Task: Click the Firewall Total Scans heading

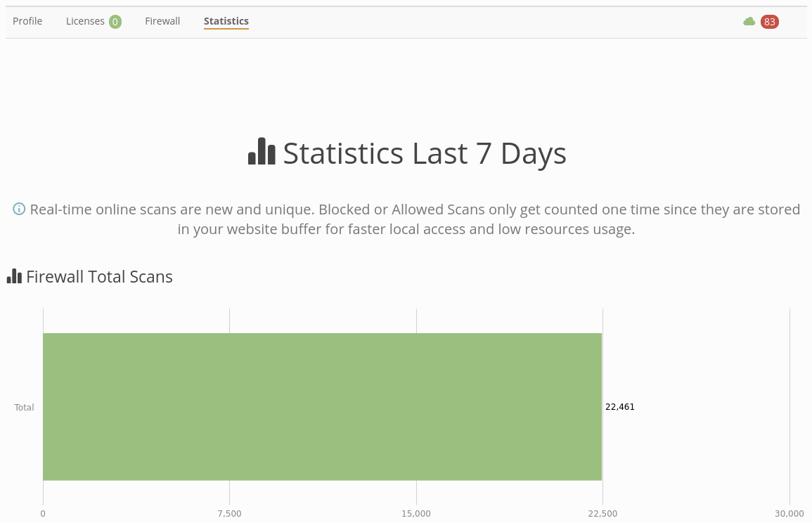Action: click(99, 276)
